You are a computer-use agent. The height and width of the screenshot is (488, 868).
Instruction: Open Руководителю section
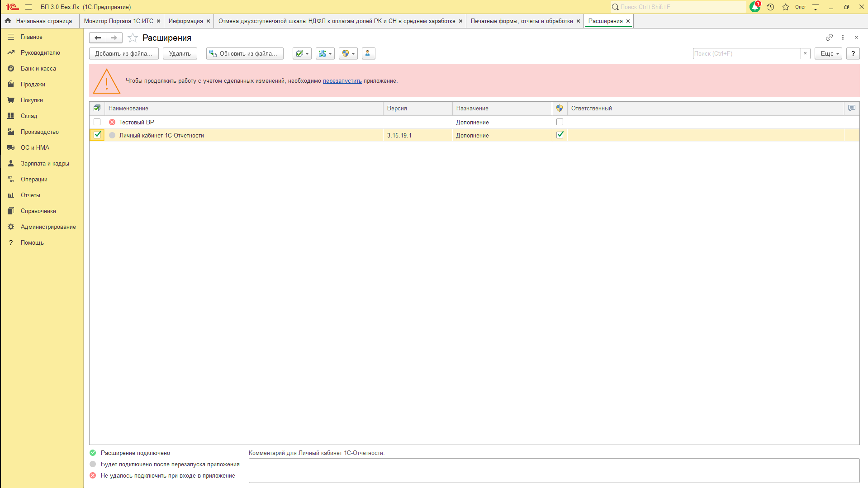(x=42, y=53)
